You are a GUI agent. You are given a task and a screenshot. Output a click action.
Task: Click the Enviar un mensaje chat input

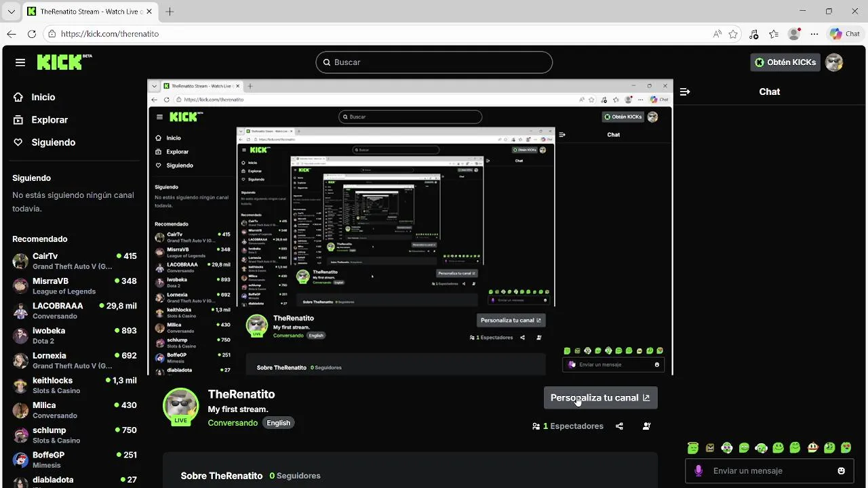tap(770, 471)
